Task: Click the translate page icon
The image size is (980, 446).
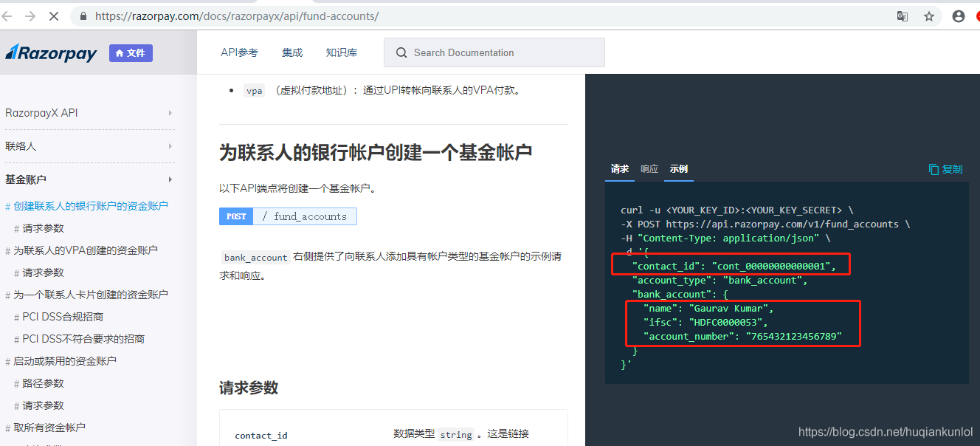Action: coord(902,16)
